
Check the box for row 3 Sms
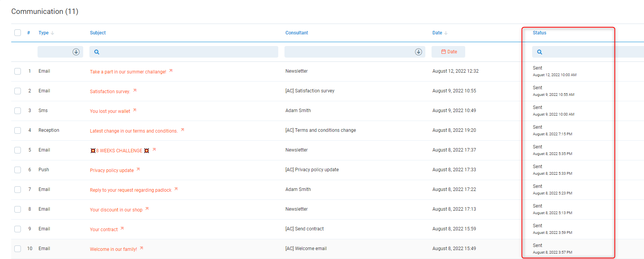click(x=18, y=111)
